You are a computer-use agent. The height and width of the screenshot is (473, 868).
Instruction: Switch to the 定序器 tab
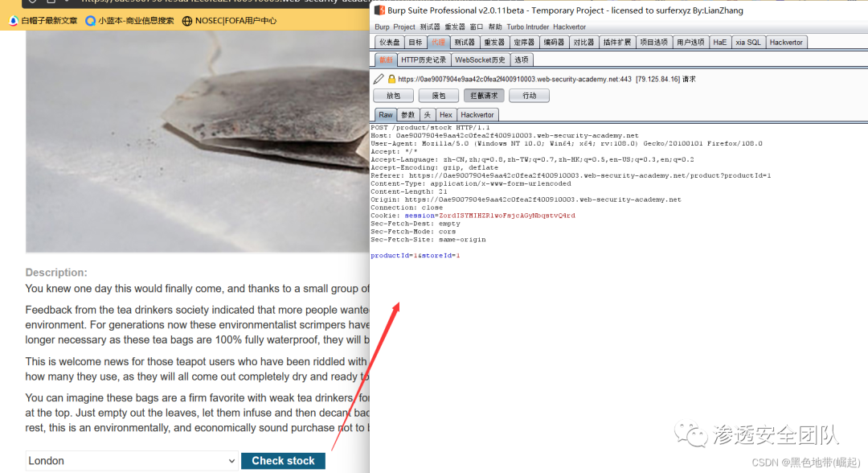tap(524, 42)
